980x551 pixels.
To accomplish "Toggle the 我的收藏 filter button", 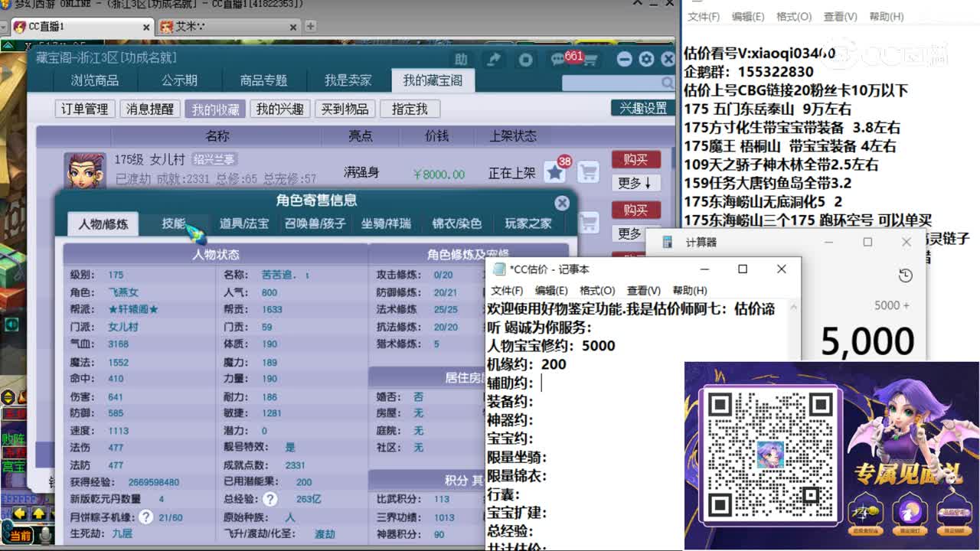I will 215,109.
